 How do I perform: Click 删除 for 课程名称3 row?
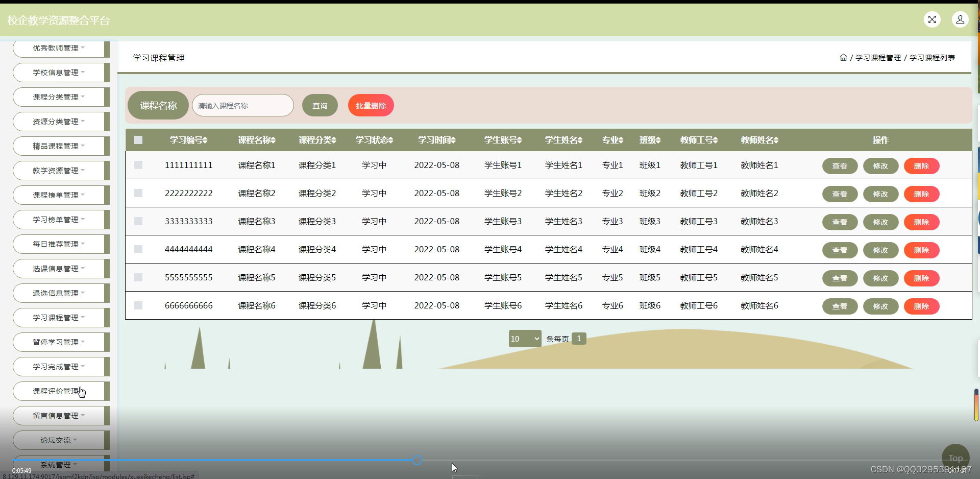[x=922, y=222]
